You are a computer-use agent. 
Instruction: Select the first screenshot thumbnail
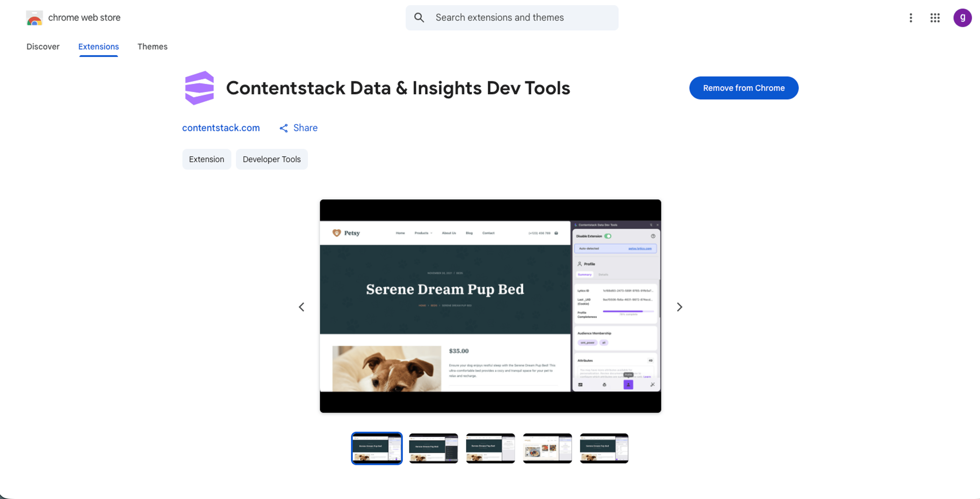[377, 448]
